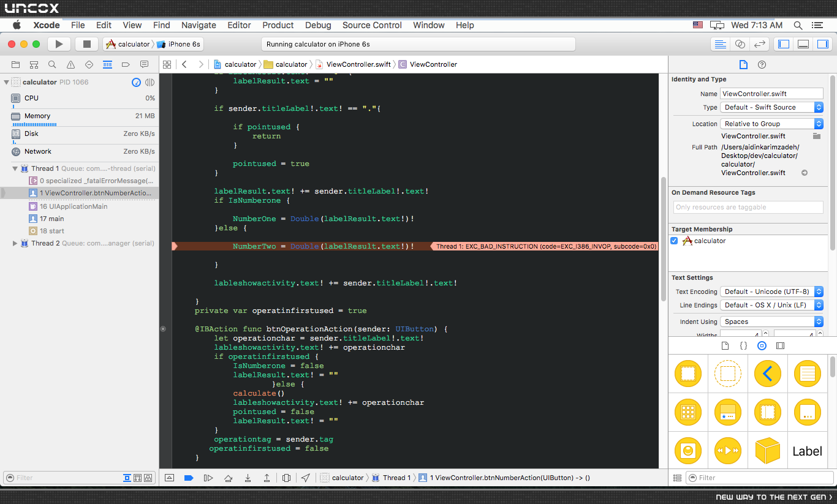This screenshot has width=837, height=504.
Task: Click ViewController.swift in the jump bar
Action: [x=353, y=64]
